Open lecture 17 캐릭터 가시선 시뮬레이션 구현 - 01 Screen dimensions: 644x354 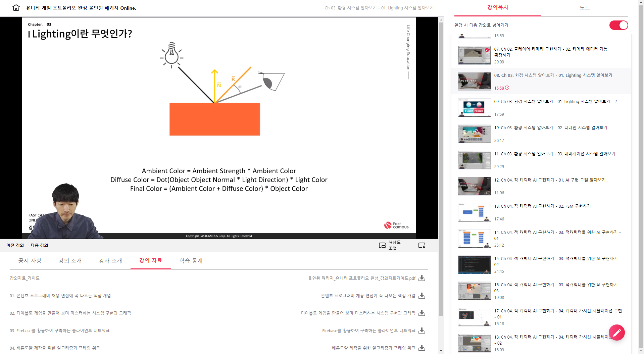541,317
